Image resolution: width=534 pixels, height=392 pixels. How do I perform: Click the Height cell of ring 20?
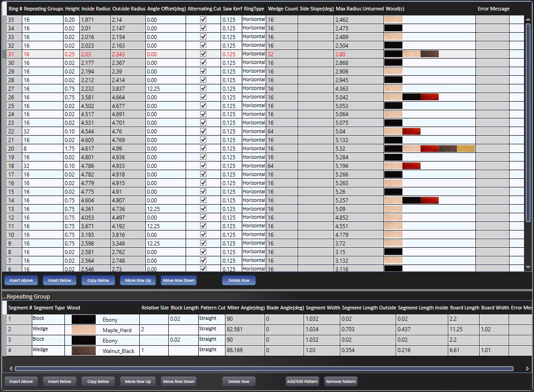pos(71,148)
